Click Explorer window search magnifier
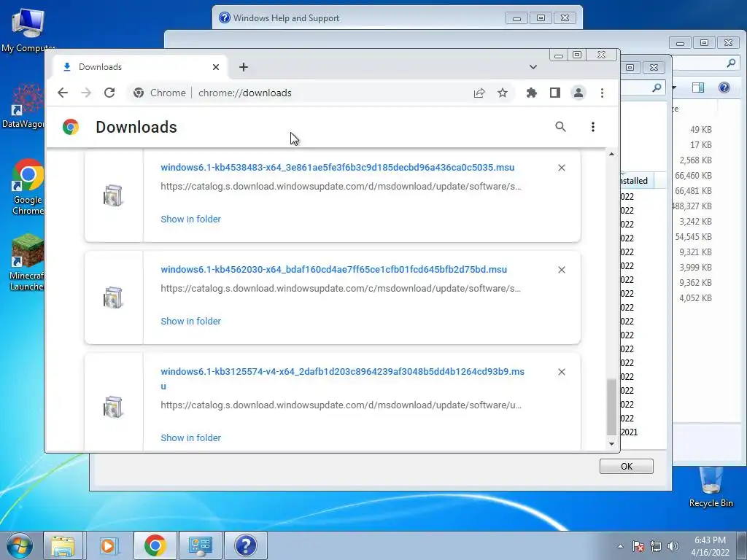Image resolution: width=747 pixels, height=560 pixels. pyautogui.click(x=731, y=63)
